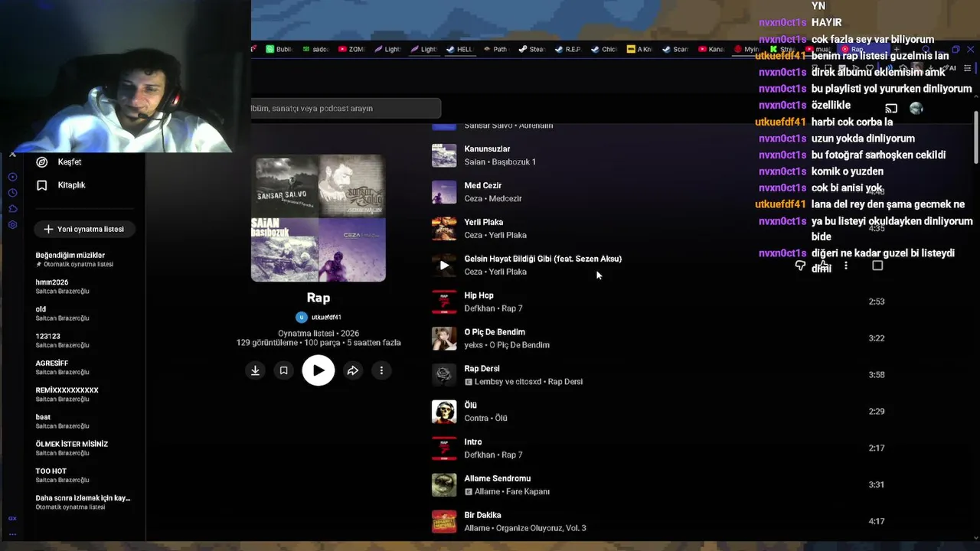Select the Ölü track skull thumbnail

[x=444, y=412]
